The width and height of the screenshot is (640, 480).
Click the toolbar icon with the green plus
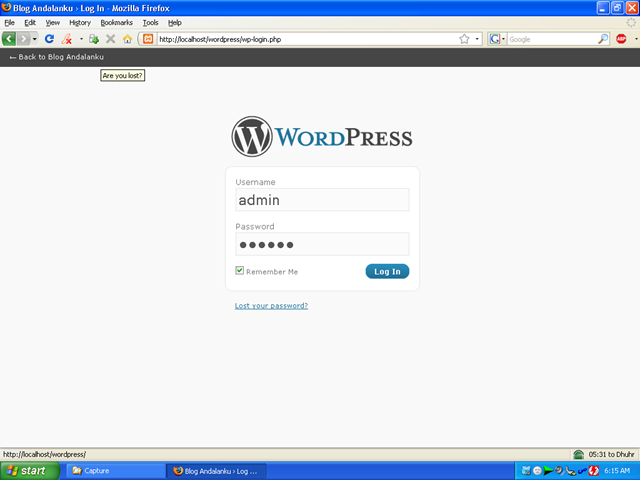point(94,39)
